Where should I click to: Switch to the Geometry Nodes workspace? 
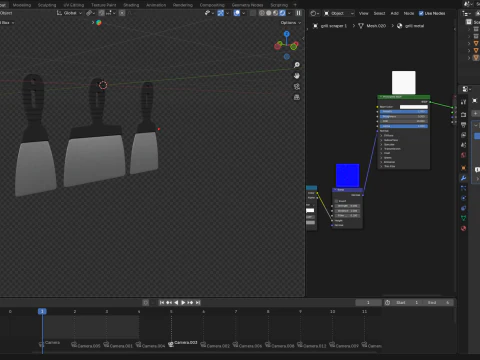point(247,5)
